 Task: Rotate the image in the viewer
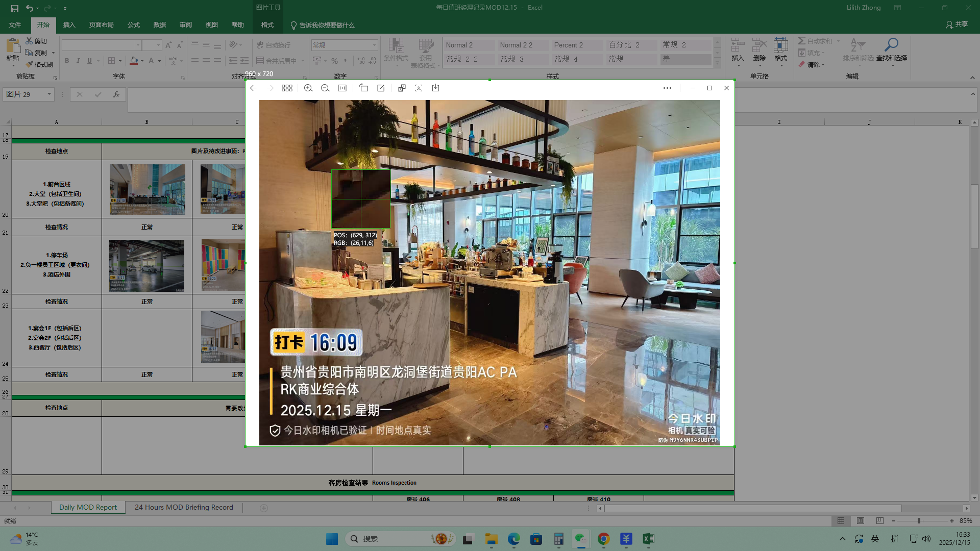pyautogui.click(x=363, y=88)
